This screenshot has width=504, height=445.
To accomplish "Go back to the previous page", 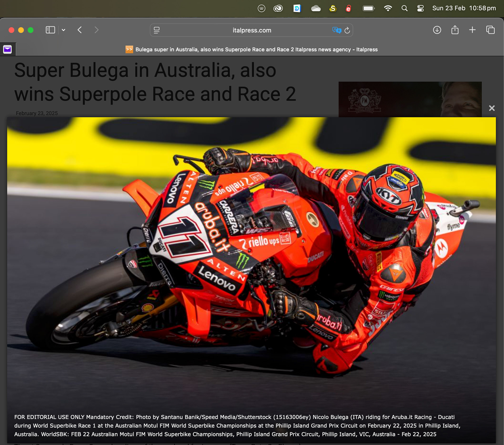I will [x=80, y=30].
